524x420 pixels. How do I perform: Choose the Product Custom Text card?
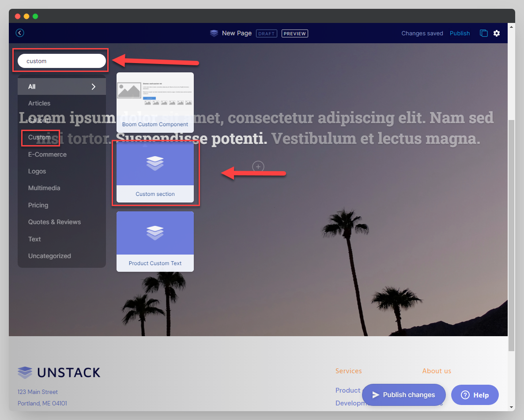pyautogui.click(x=155, y=241)
